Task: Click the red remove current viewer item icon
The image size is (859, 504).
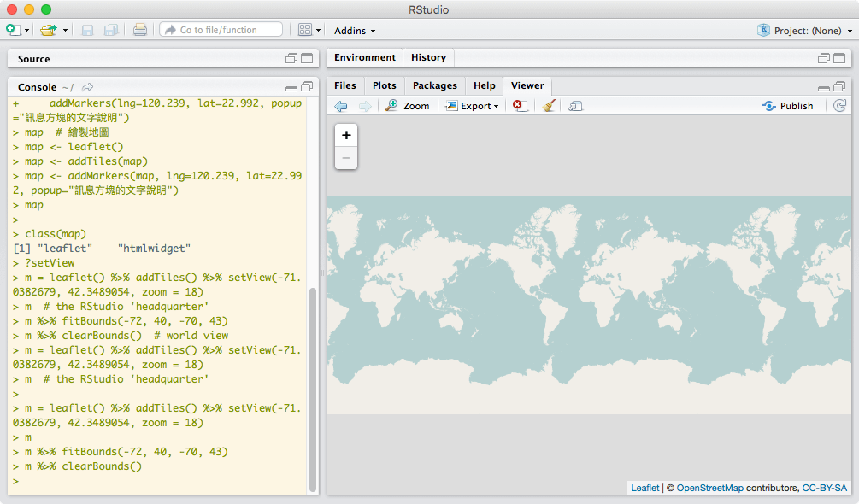Action: pos(519,106)
